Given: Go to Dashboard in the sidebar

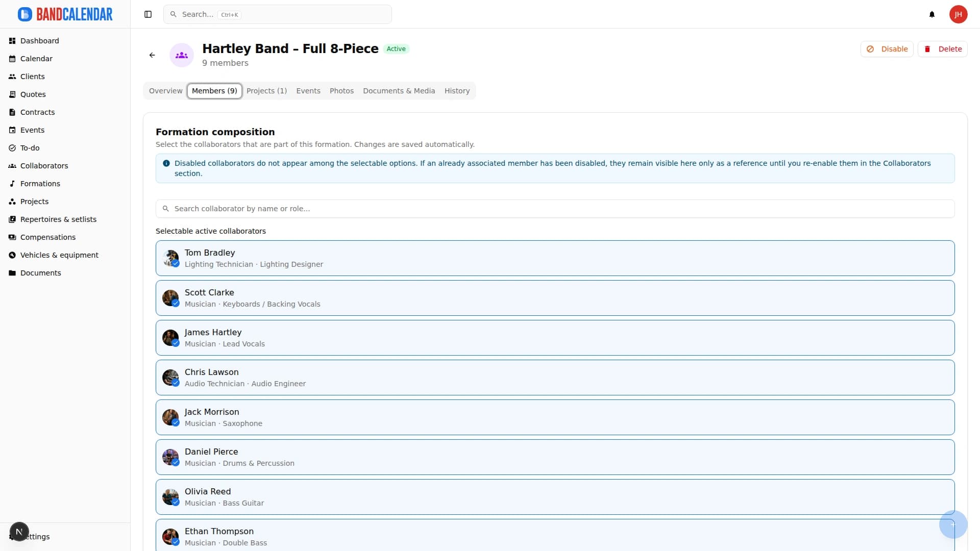Looking at the screenshot, I should [65, 41].
